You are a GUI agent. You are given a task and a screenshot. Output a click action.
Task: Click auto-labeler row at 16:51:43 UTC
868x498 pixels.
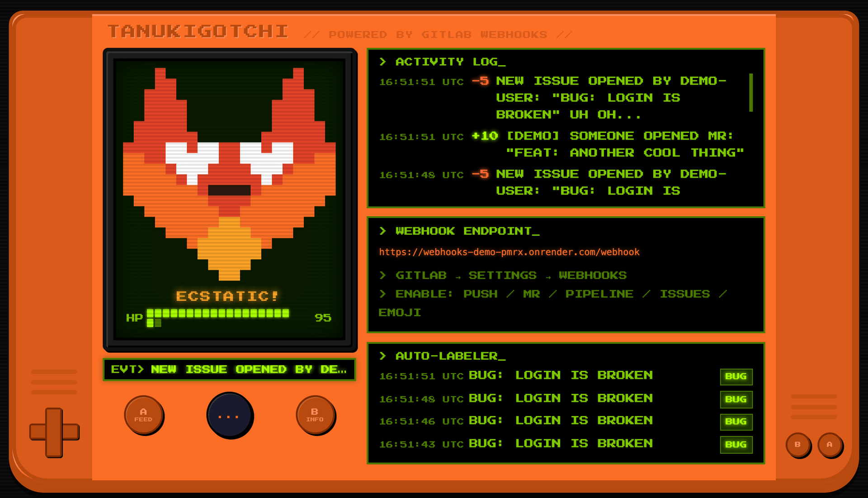pyautogui.click(x=566, y=444)
